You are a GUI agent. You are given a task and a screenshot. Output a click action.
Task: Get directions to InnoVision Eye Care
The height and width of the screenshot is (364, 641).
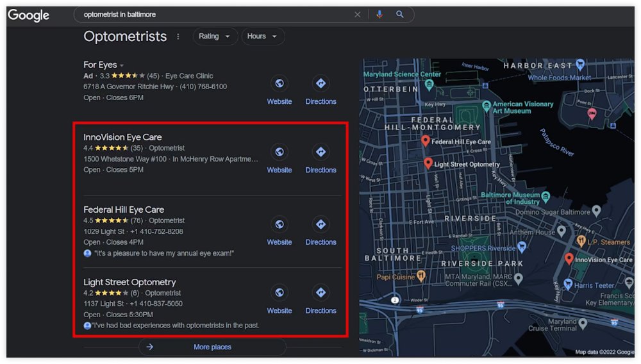tap(320, 153)
